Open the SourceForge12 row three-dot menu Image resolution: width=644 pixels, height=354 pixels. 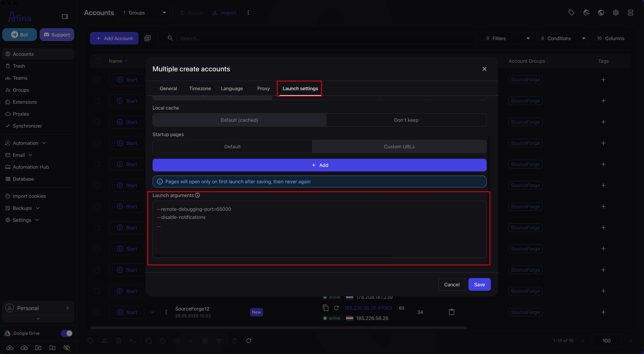tap(166, 312)
